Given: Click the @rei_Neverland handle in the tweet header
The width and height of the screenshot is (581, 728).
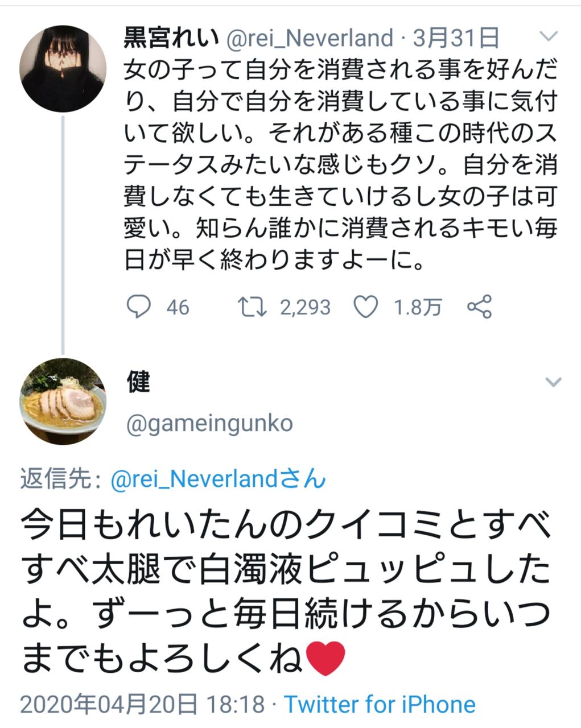Looking at the screenshot, I should pos(310,38).
